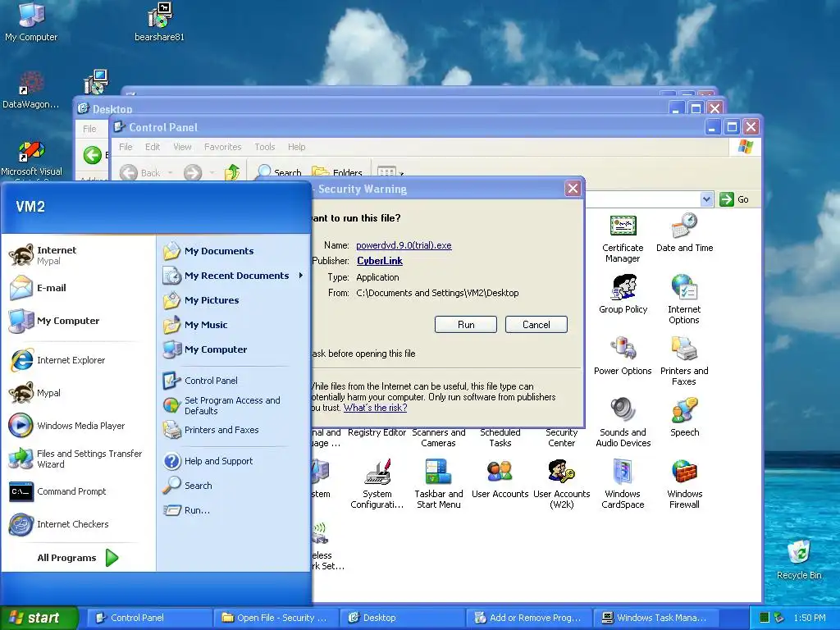Open File menu in Control Panel

click(x=126, y=147)
